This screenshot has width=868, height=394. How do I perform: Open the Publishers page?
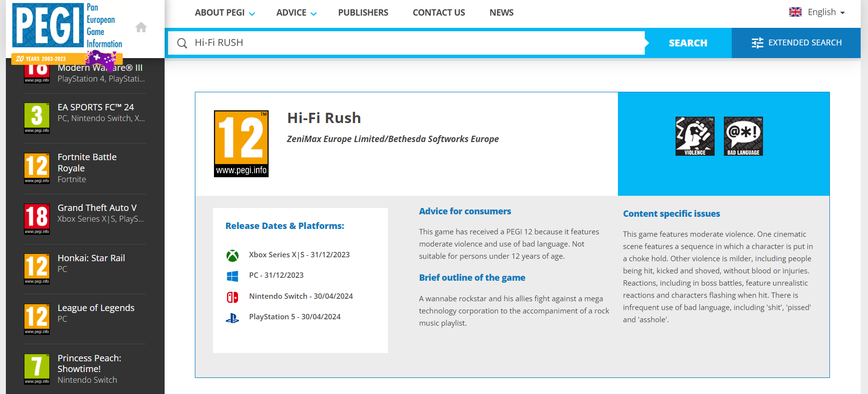tap(363, 13)
